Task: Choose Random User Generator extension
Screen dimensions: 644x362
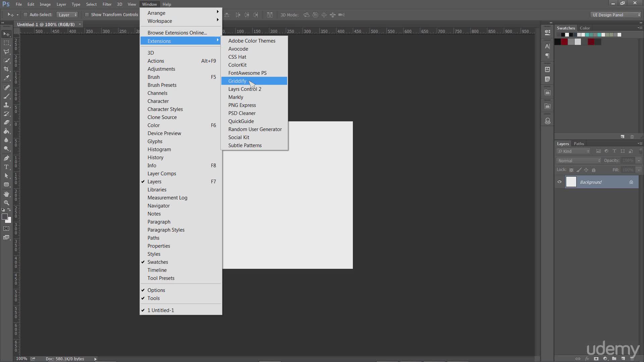Action: click(x=254, y=129)
